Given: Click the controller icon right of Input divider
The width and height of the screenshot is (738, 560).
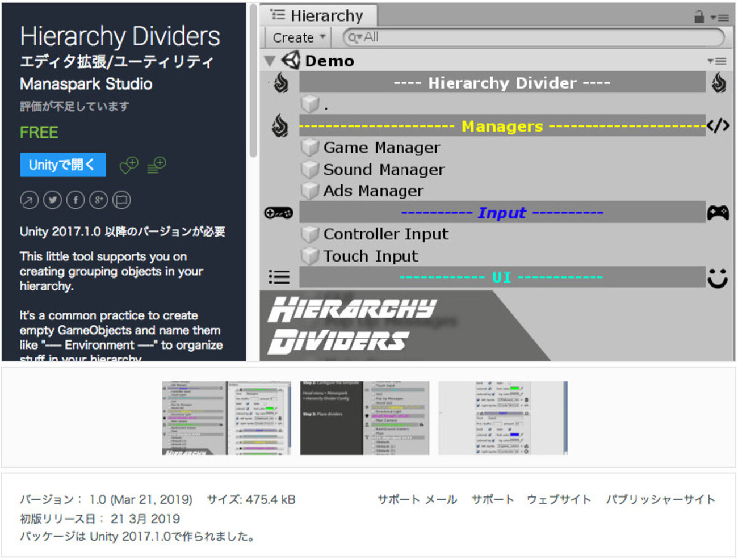Looking at the screenshot, I should 718,213.
